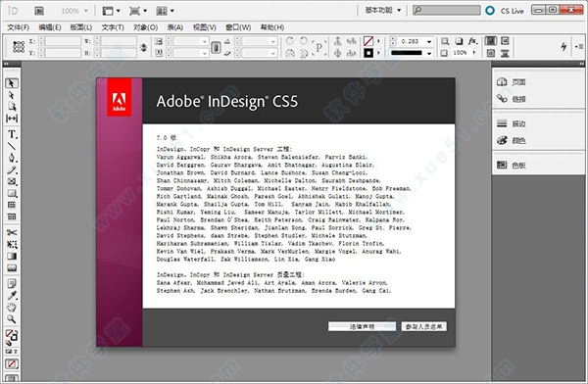Select the Hand tool
The height and width of the screenshot is (384, 588).
point(12,308)
